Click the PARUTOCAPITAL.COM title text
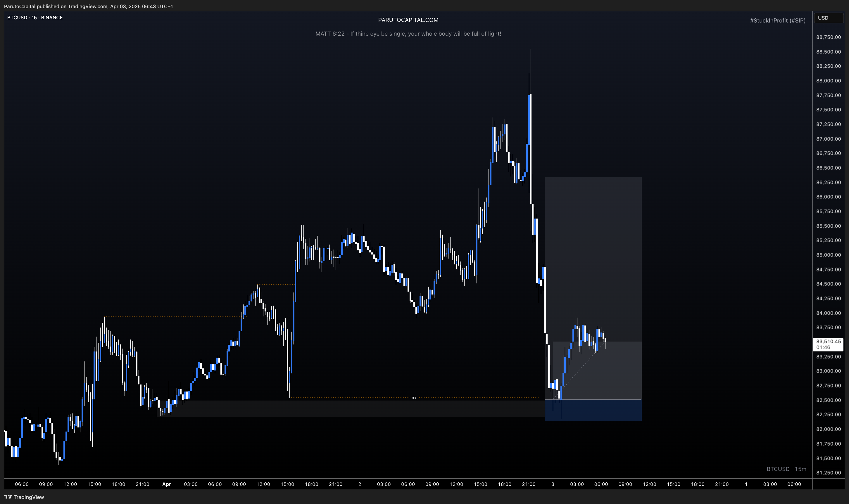 point(408,20)
